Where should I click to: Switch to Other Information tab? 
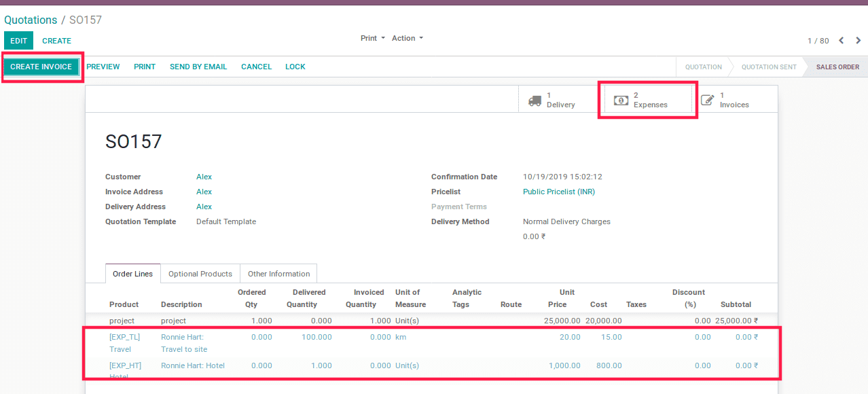pyautogui.click(x=278, y=274)
